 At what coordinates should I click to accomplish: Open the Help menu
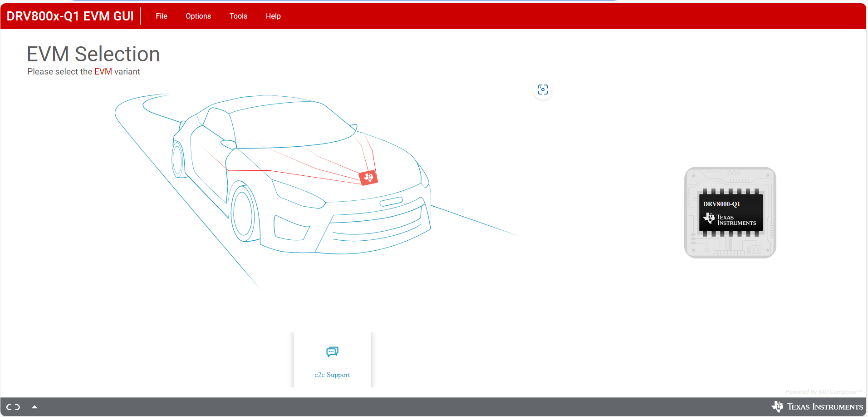pos(273,16)
